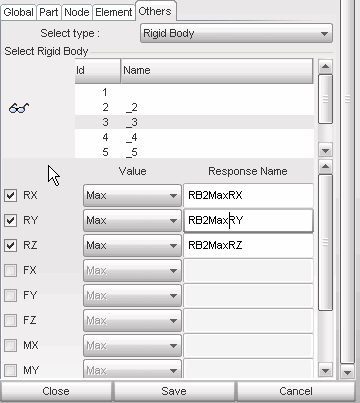Click the Cancel button

(296, 391)
